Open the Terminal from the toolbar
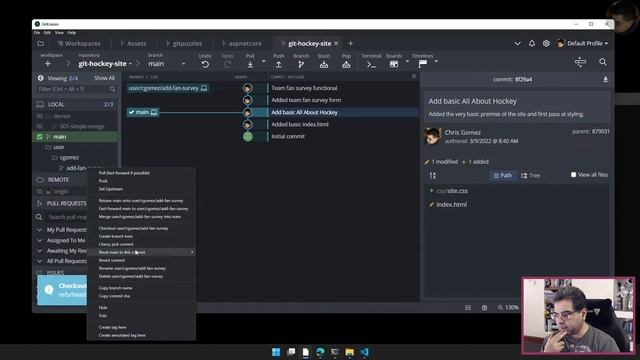The width and height of the screenshot is (640, 360). coord(371,64)
